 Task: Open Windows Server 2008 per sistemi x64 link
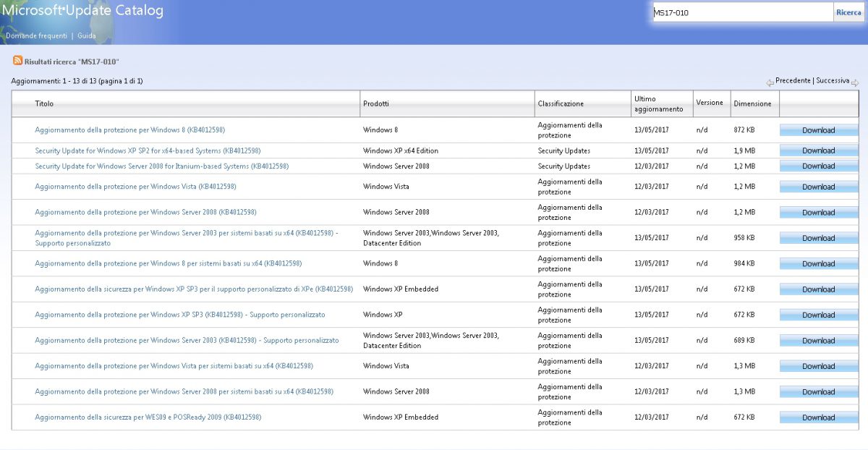pos(184,391)
